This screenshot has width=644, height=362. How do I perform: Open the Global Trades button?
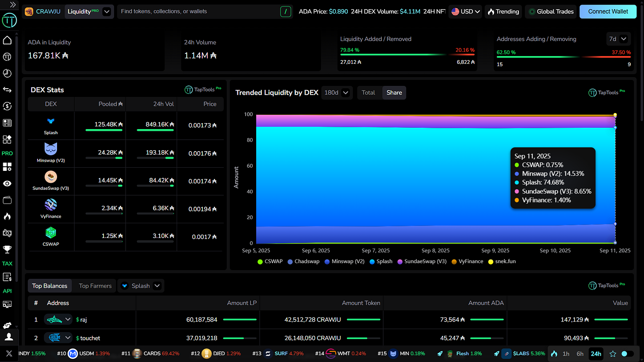(551, 11)
